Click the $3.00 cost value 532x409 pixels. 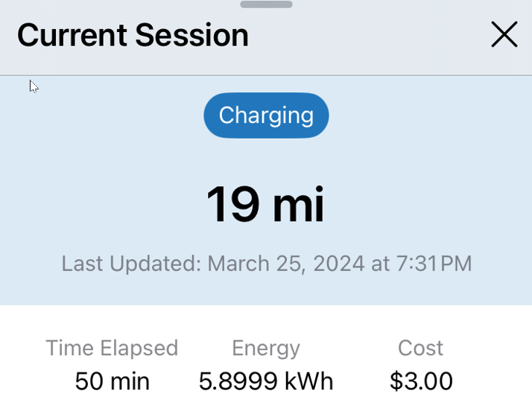point(421,381)
